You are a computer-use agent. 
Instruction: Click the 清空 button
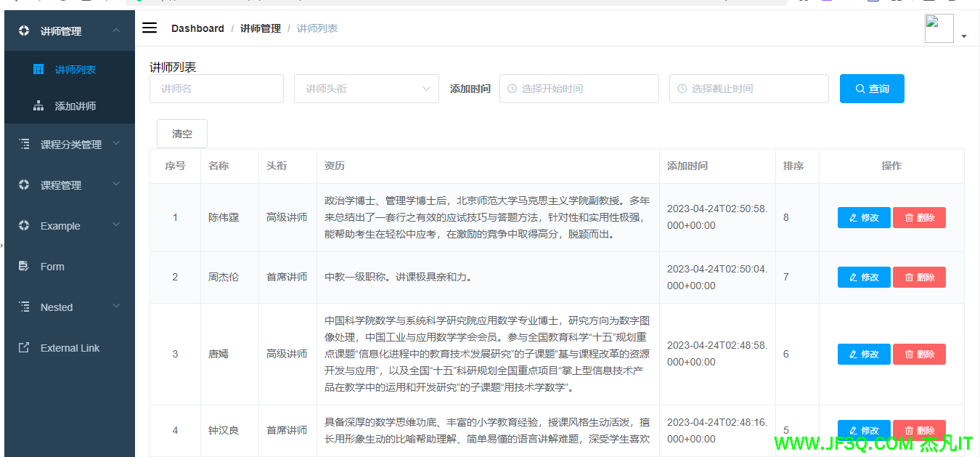coord(182,134)
